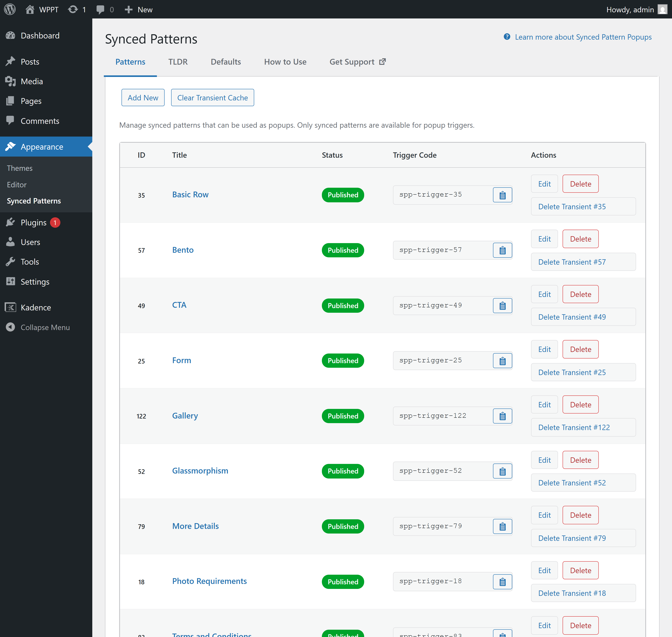The image size is (672, 637).
Task: Open comments bubble in admin bar
Action: point(100,9)
